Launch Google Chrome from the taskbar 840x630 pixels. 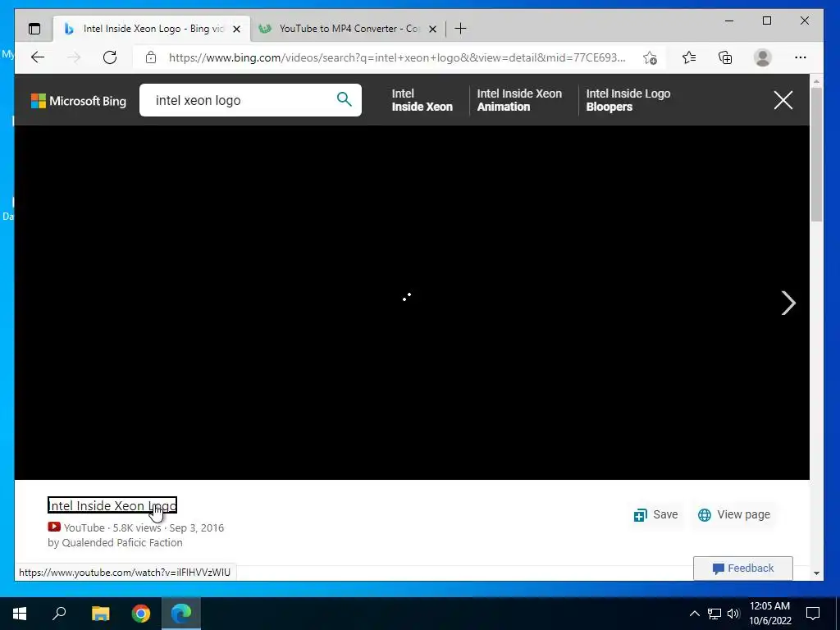click(141, 614)
